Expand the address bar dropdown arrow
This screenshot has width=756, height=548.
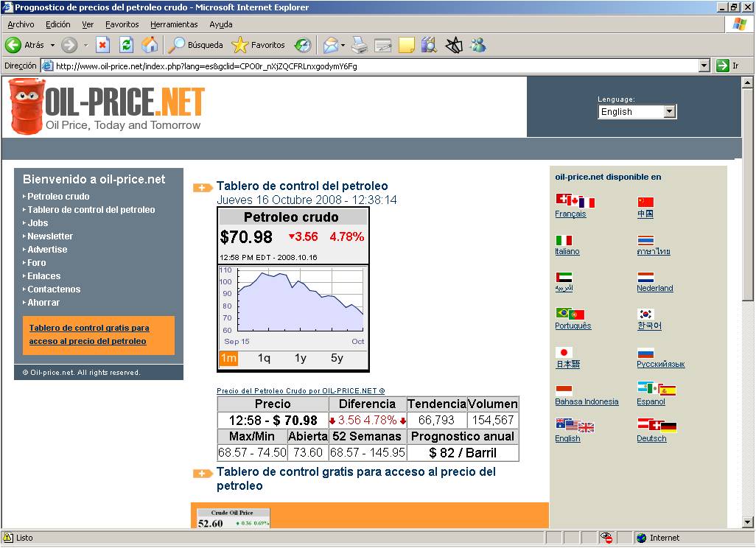click(704, 66)
